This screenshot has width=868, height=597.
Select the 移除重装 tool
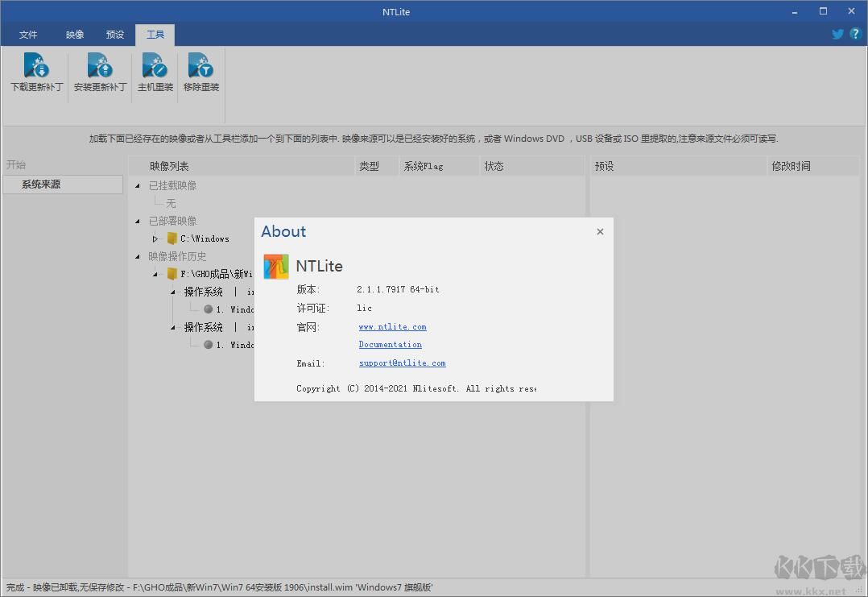[201, 73]
